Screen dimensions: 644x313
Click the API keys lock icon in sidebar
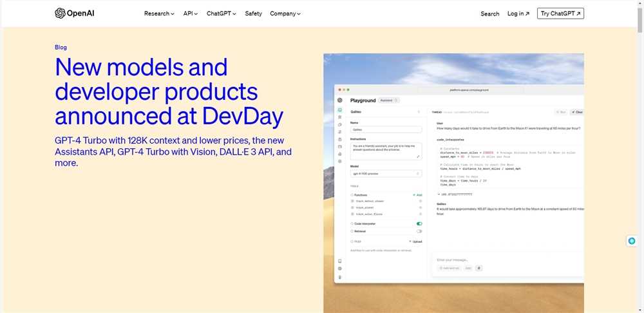[x=339, y=139]
